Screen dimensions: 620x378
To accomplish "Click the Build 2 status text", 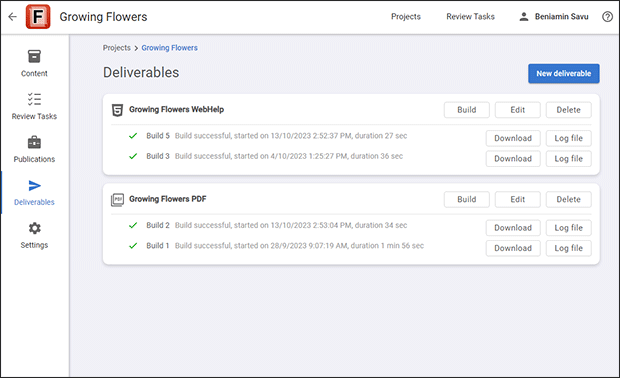I will (x=291, y=225).
